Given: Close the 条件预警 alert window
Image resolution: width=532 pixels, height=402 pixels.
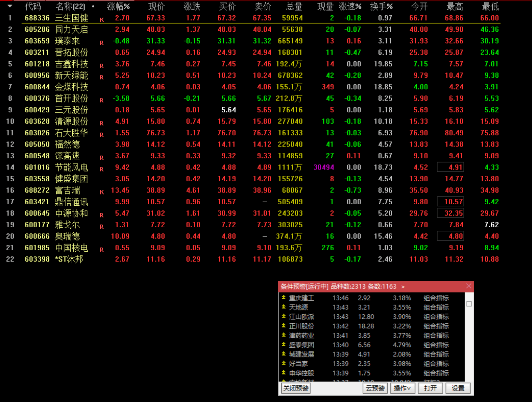Looking at the screenshot, I should [x=469, y=286].
